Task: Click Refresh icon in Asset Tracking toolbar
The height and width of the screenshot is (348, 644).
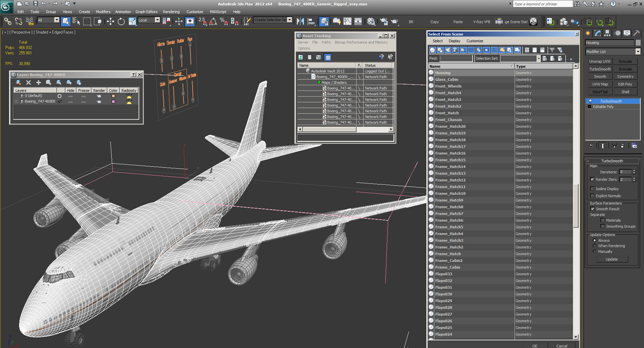Action: [301, 57]
